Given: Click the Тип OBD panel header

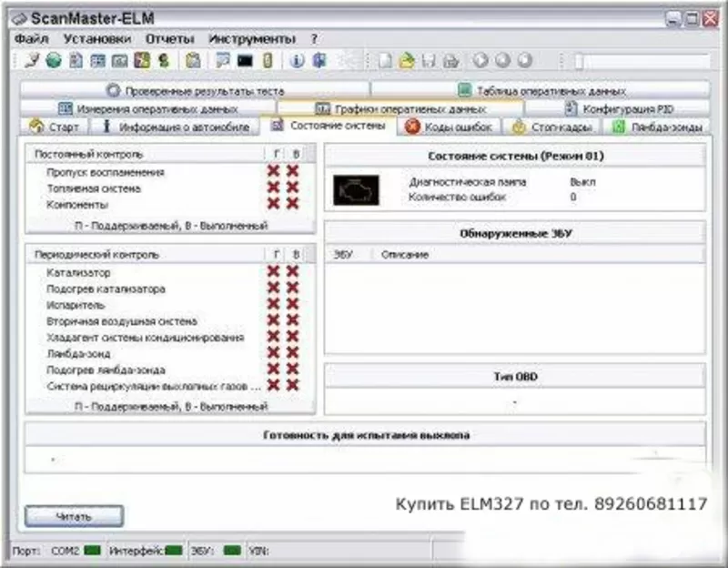Looking at the screenshot, I should click(515, 377).
